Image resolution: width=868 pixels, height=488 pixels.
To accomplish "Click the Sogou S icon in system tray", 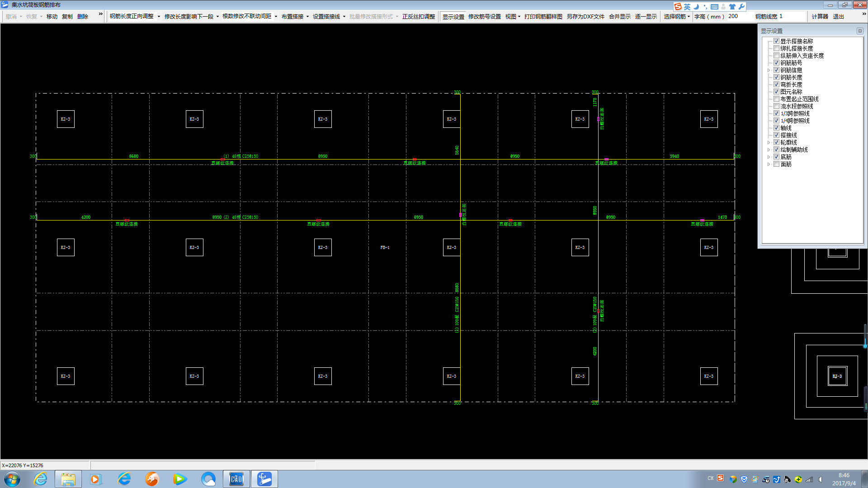I will point(721,478).
